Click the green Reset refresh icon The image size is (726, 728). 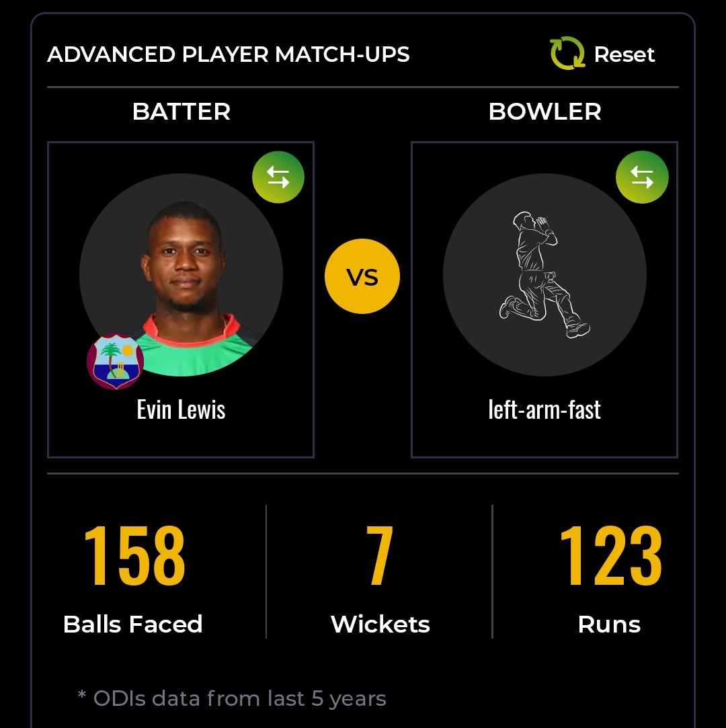568,54
